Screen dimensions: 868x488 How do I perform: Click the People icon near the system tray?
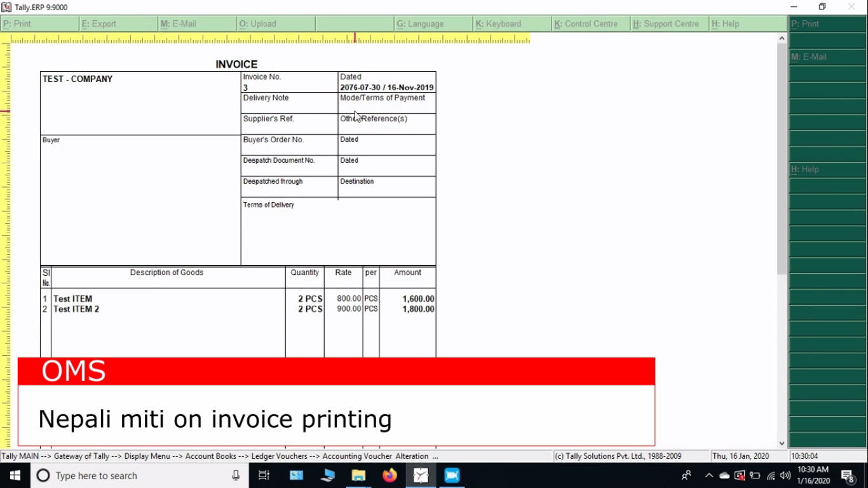686,475
